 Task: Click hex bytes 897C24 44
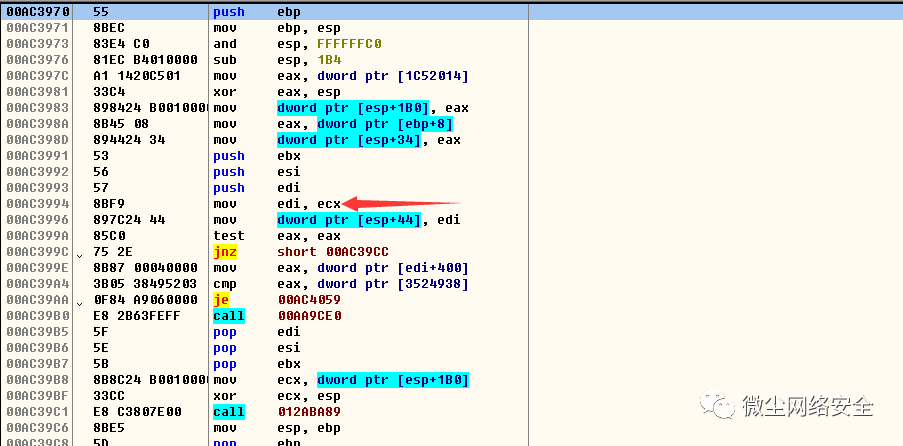[x=129, y=220]
